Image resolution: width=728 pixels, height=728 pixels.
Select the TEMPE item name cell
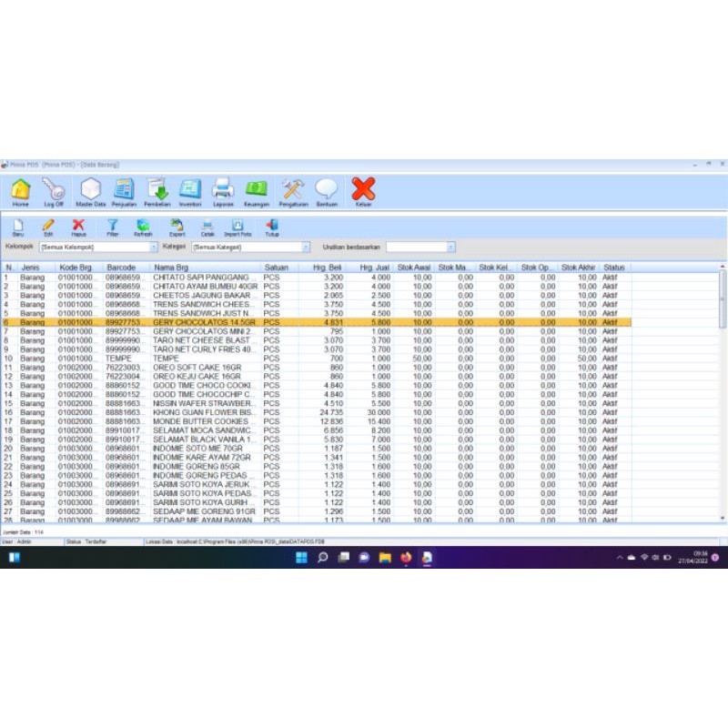coord(166,359)
